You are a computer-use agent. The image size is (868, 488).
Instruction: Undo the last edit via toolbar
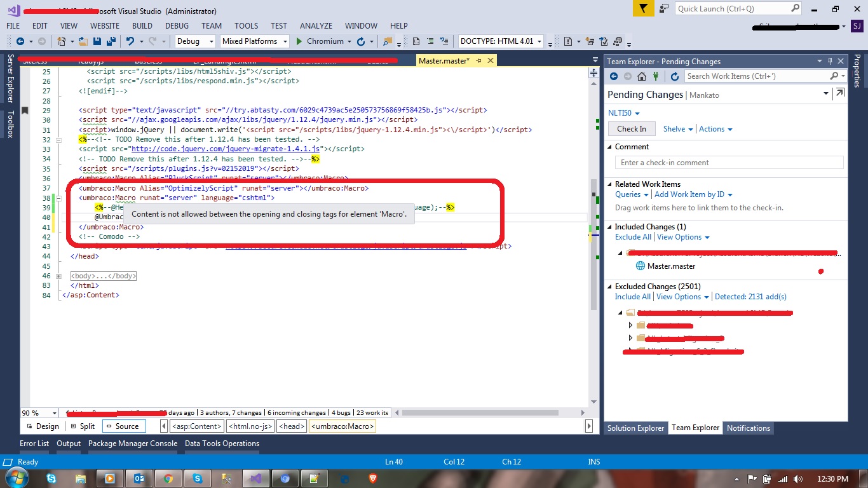coord(130,41)
